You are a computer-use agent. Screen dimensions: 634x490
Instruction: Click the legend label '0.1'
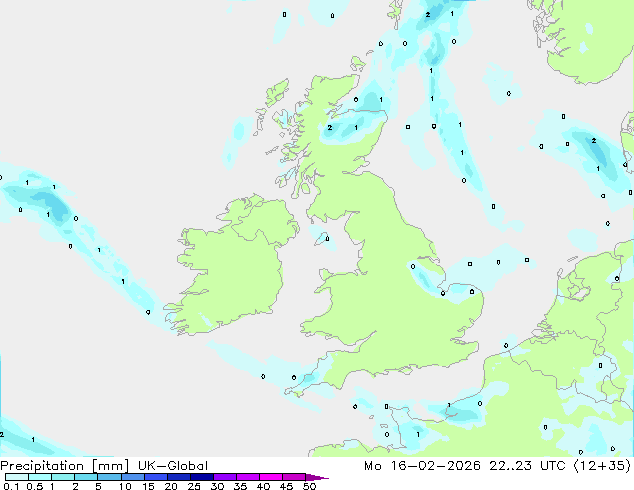point(11,486)
